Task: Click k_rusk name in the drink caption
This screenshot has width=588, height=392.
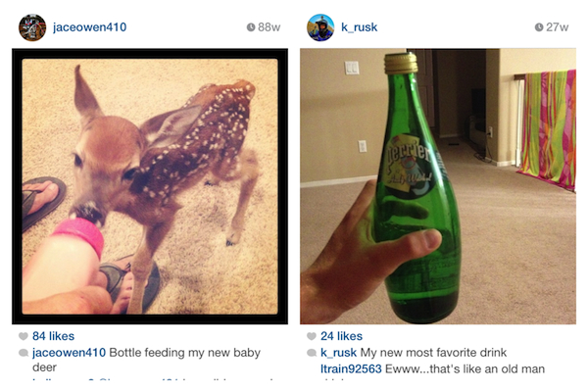Action: pos(338,352)
